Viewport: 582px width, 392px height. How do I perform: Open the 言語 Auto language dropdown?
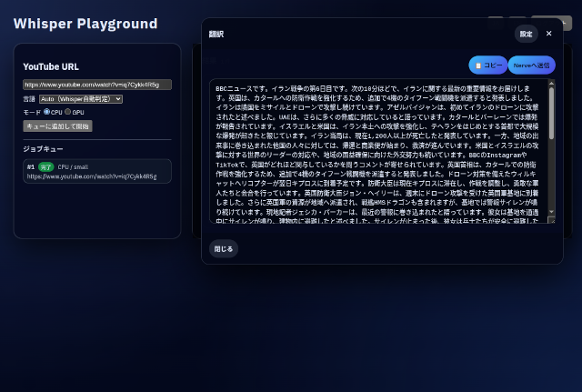[81, 98]
